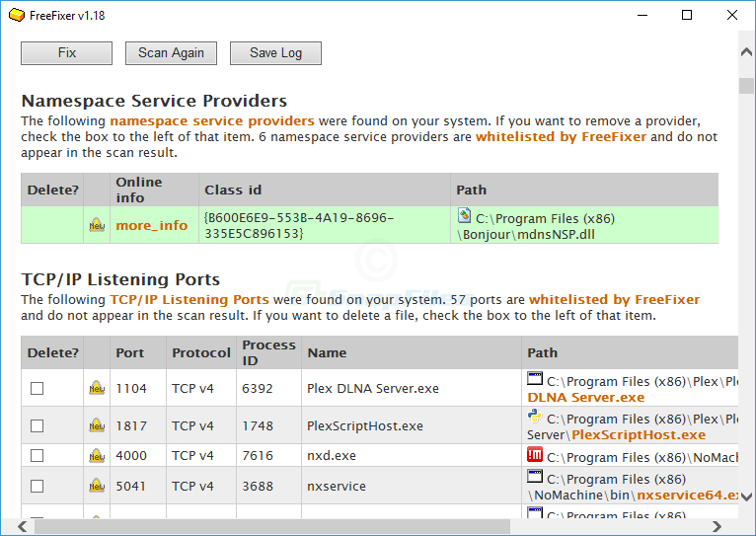Select the PlexScriptHost.exe name cell
Image resolution: width=756 pixels, height=536 pixels.
412,425
